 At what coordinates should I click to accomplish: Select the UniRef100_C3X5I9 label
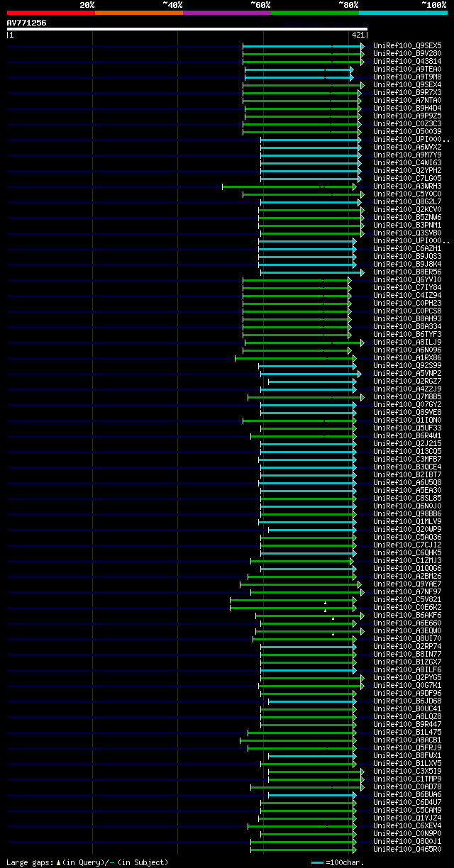click(x=407, y=771)
